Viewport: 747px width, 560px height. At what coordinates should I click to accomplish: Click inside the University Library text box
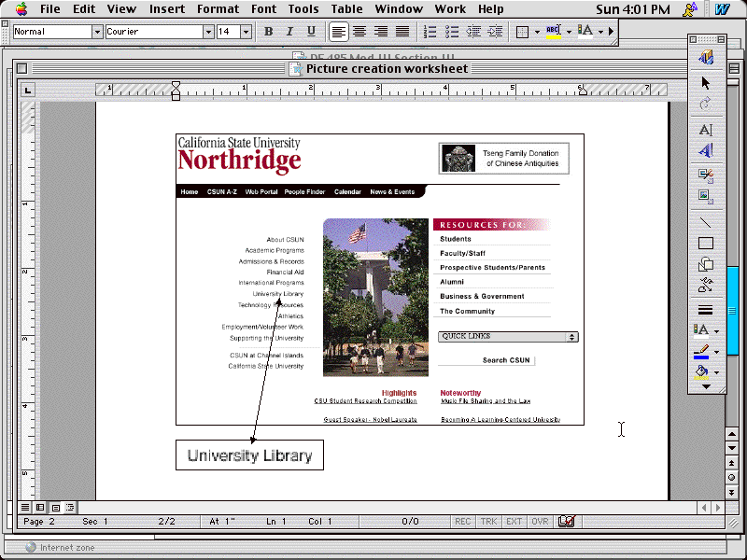click(x=249, y=455)
